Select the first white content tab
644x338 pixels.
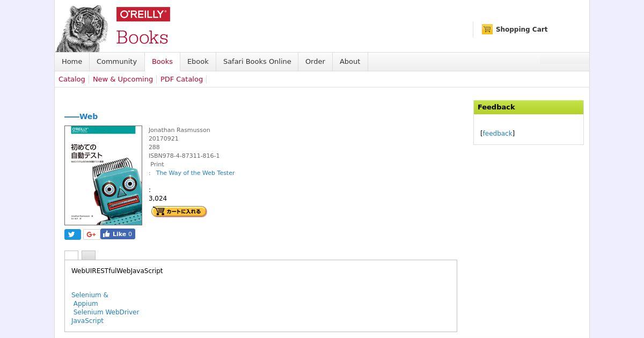pos(71,255)
